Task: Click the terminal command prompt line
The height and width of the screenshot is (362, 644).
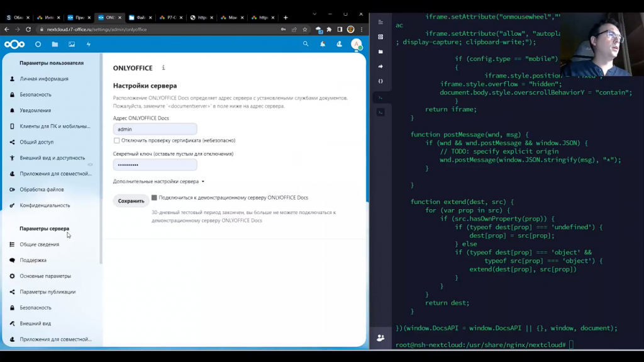Action: tap(485, 345)
